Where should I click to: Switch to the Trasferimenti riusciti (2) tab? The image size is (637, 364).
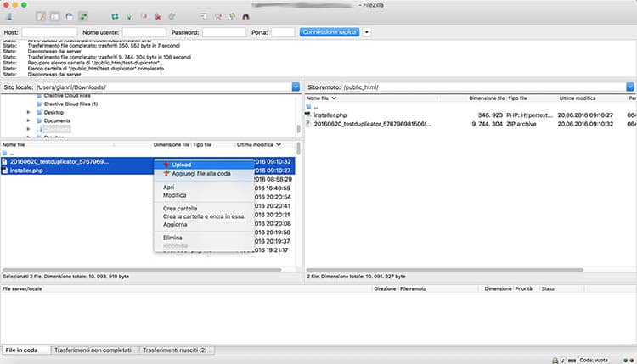(x=177, y=350)
